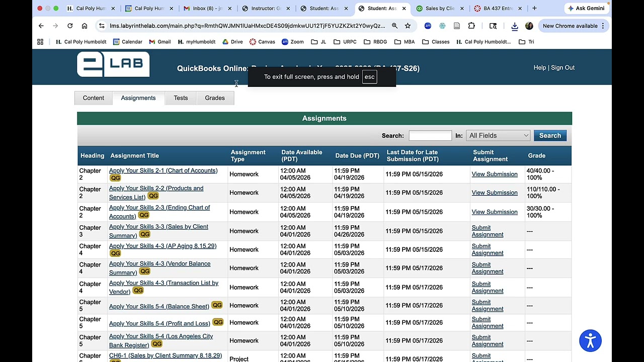
Task: Switch to the Grades tab
Action: click(x=215, y=98)
